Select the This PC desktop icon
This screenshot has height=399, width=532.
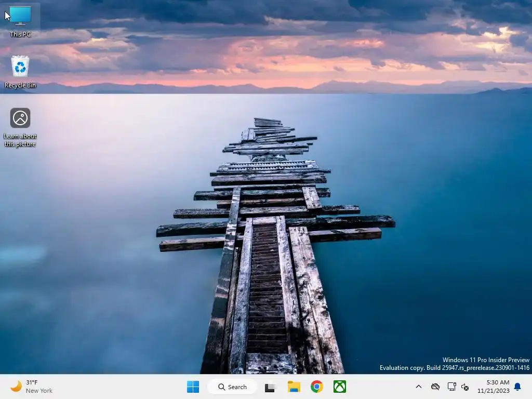(20, 21)
